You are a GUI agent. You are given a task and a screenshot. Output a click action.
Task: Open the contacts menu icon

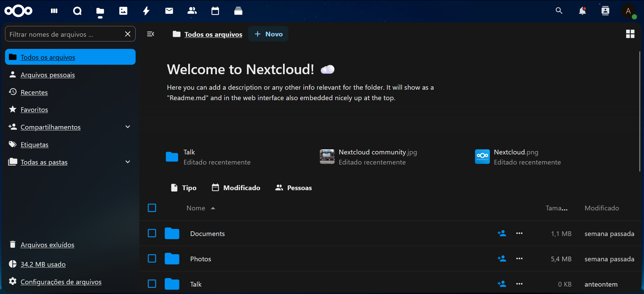pos(605,11)
